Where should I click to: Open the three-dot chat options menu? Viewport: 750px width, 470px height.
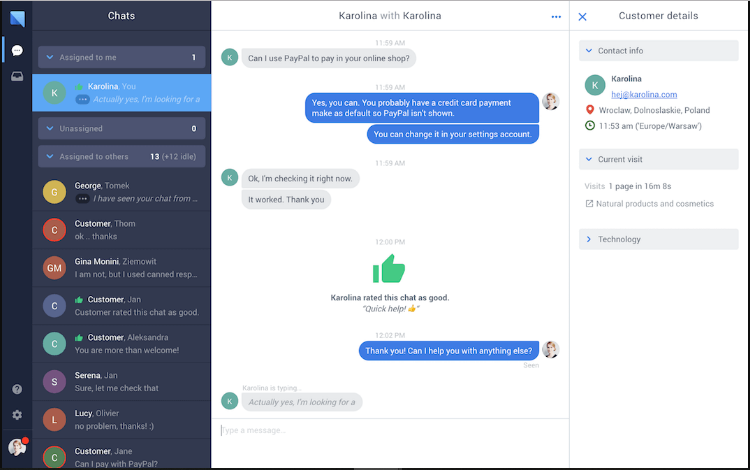click(556, 17)
